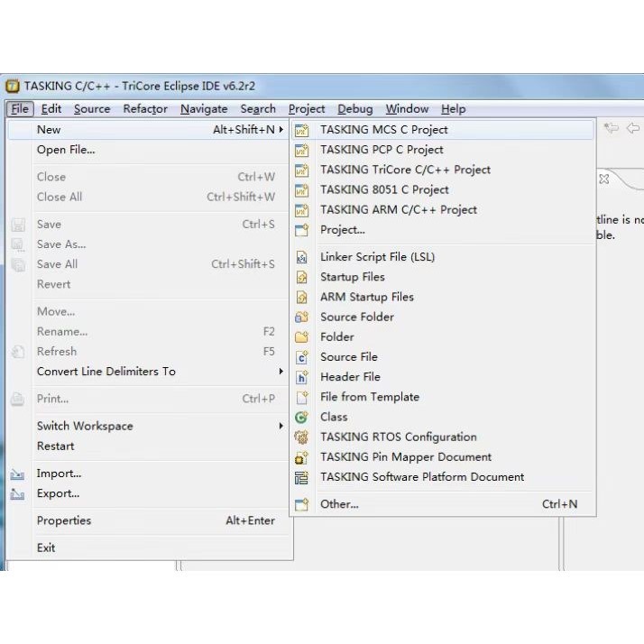The height and width of the screenshot is (644, 644).
Task: Expand the Switch Workspace submenu
Action: pos(281,426)
